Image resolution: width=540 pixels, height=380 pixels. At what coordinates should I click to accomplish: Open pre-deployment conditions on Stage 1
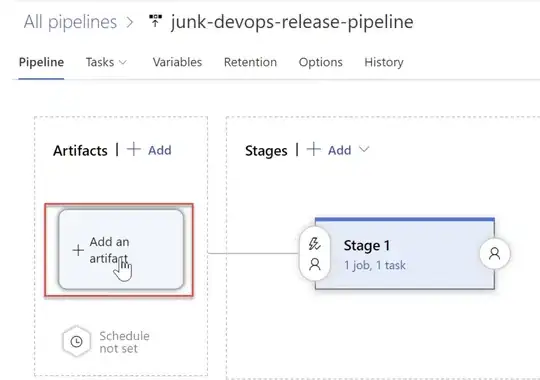[314, 254]
